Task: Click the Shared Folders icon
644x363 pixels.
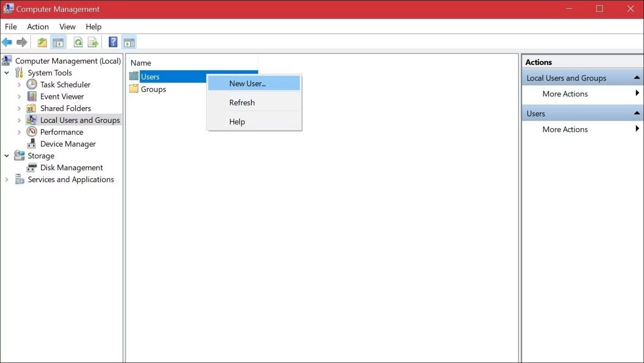Action: (x=32, y=108)
